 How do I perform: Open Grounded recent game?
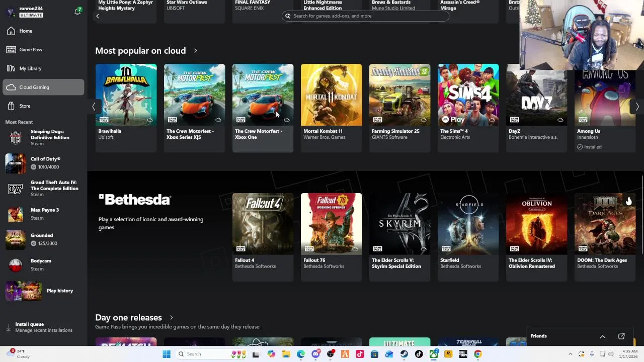[44, 239]
